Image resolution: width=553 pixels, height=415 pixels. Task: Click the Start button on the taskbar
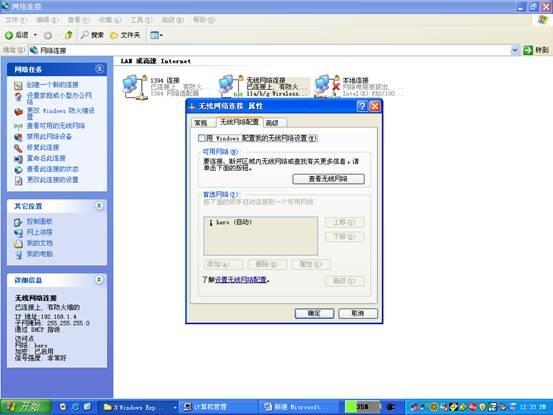[25, 407]
